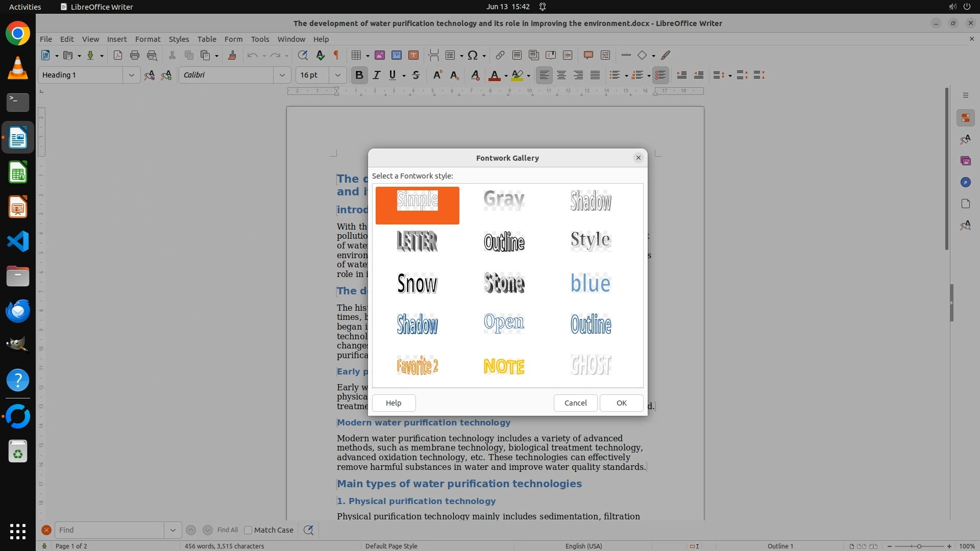980x551 pixels.
Task: Click the Export as PDF icon
Action: click(118, 55)
